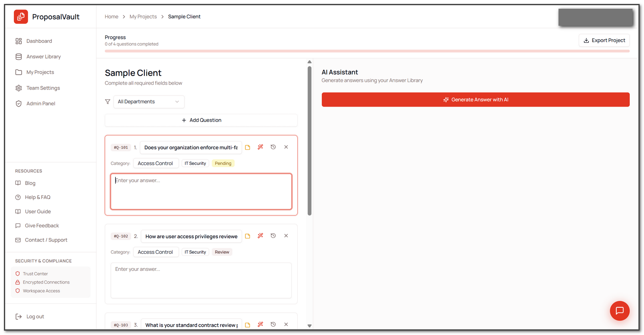
Task: Add a new question
Action: (201, 120)
